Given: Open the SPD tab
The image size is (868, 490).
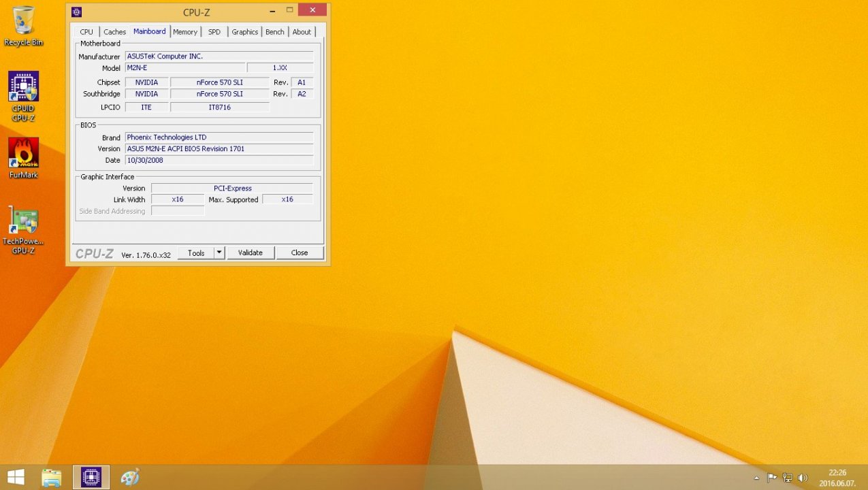Looking at the screenshot, I should tap(214, 32).
